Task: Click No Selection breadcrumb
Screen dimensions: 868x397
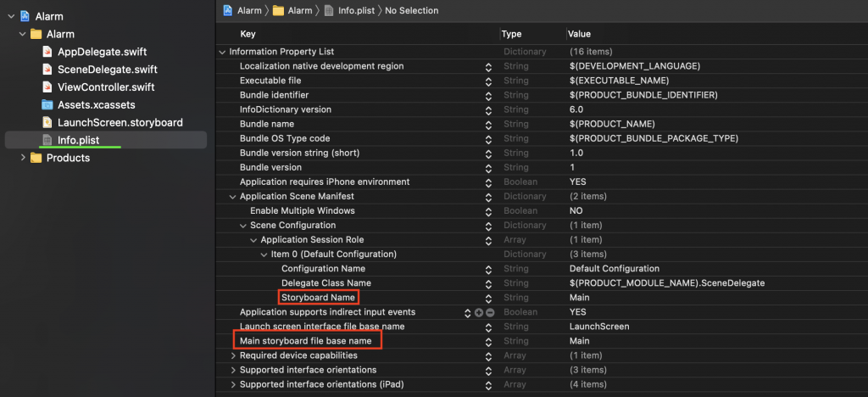Action: click(411, 10)
